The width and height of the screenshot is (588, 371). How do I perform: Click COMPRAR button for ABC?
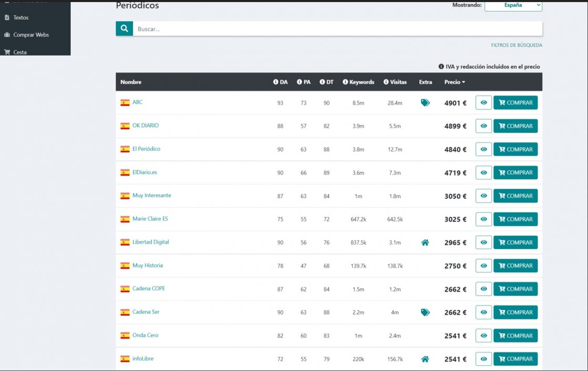coord(516,103)
